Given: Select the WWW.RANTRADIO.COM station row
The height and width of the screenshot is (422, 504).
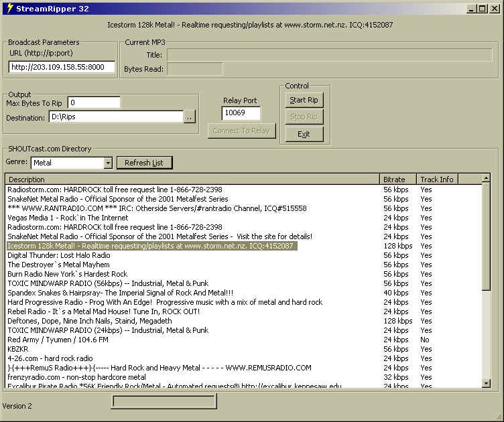Looking at the screenshot, I should click(x=243, y=208).
